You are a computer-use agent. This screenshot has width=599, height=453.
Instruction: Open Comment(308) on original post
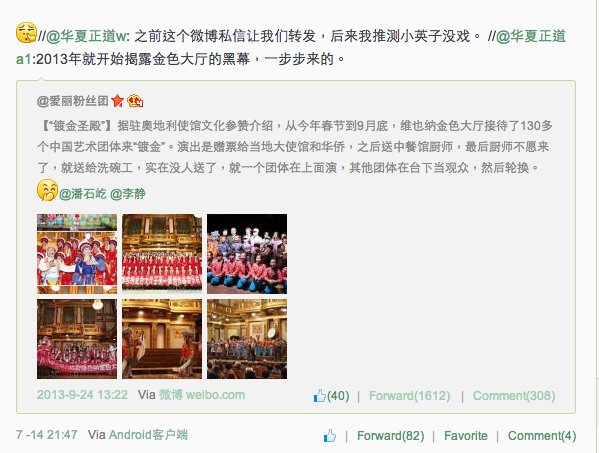[514, 395]
